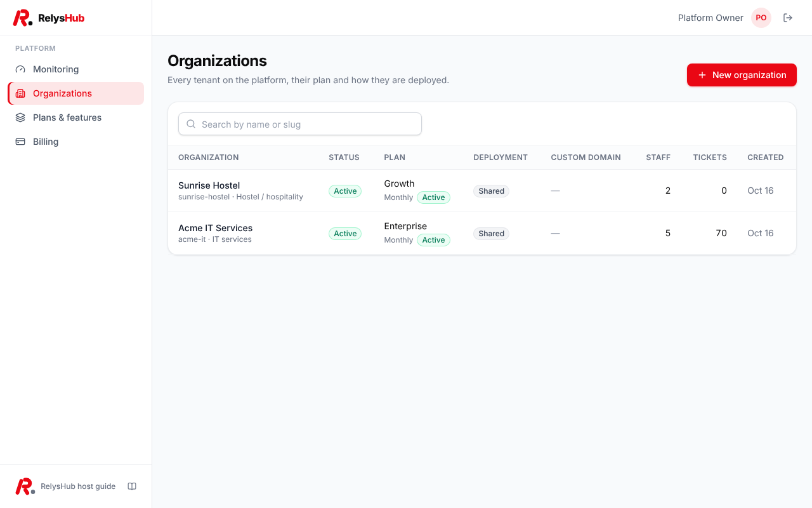Open Sunrise Hostel organization row
The width and height of the screenshot is (812, 508).
tap(482, 190)
